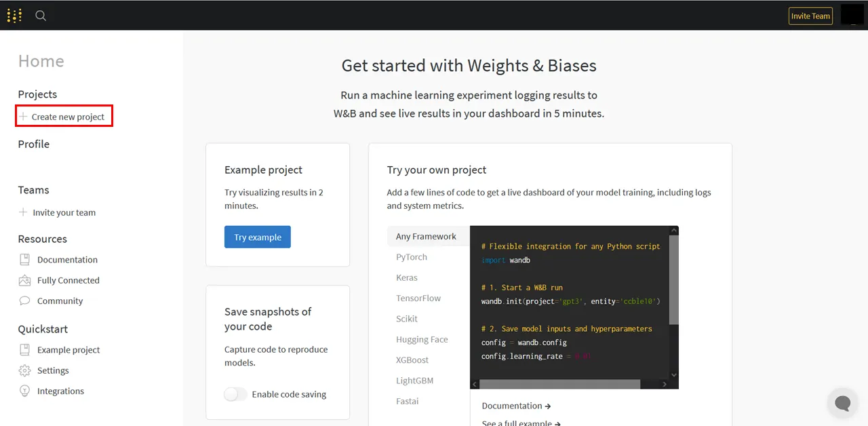The width and height of the screenshot is (868, 426).
Task: Click the Fully Connected sidebar icon
Action: coord(25,280)
